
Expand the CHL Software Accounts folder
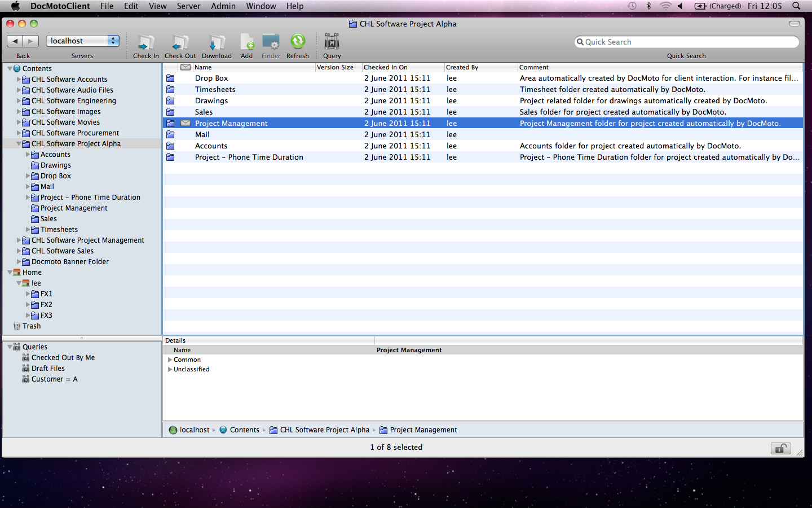(19, 80)
